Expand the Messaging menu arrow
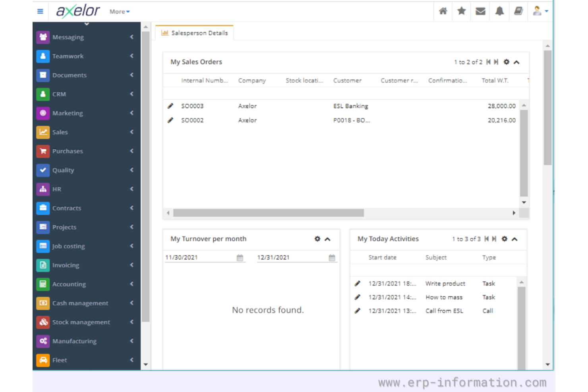This screenshot has height=392, width=588. (x=132, y=37)
